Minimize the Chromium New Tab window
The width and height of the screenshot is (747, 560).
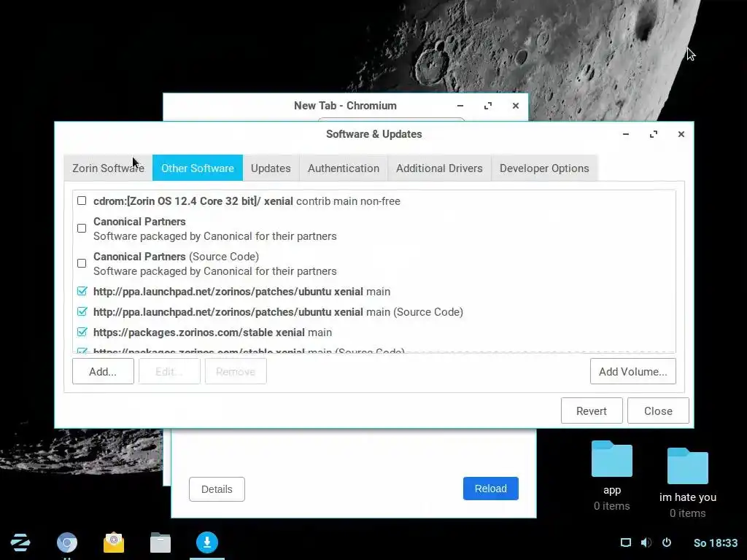[460, 106]
